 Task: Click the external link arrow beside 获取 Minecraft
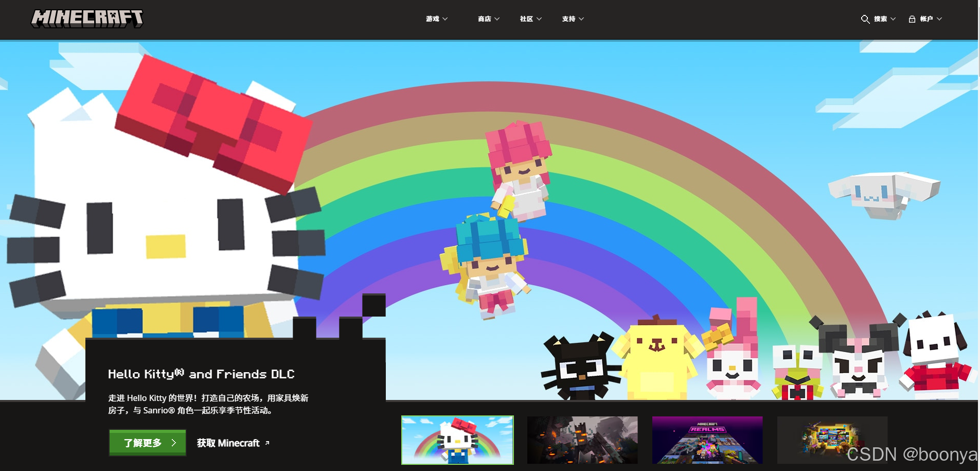click(x=267, y=443)
